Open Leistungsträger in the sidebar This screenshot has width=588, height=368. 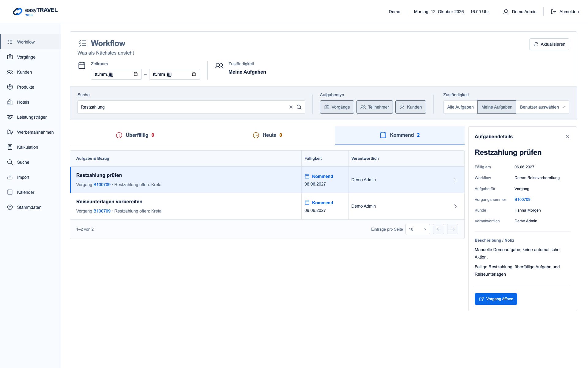click(31, 117)
